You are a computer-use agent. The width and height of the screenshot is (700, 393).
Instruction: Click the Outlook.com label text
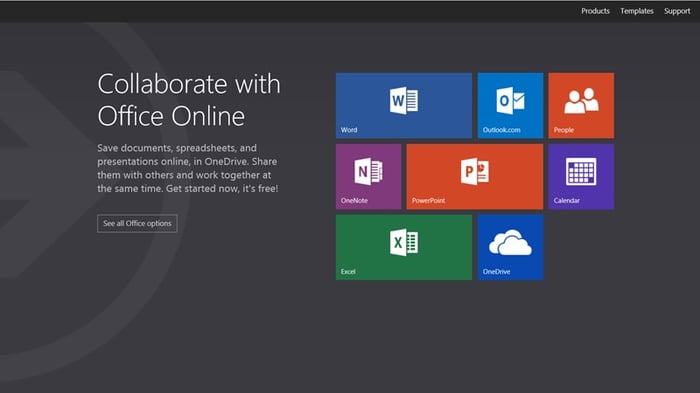coord(501,130)
